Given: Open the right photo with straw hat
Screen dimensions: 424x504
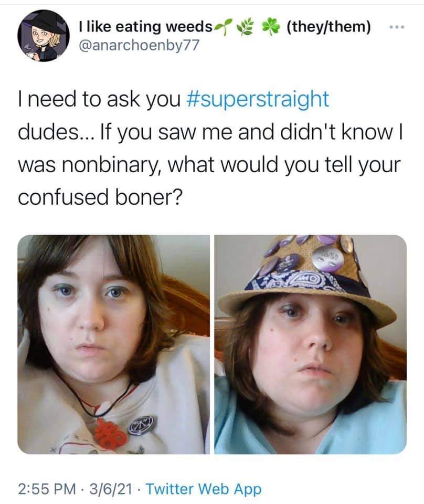Looking at the screenshot, I should (x=311, y=344).
